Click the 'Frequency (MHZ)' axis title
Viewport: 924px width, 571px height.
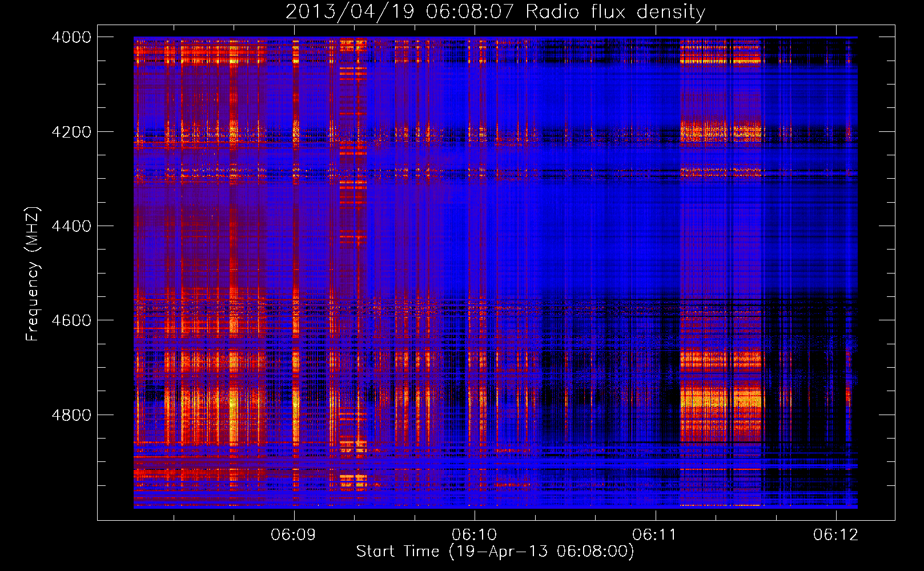(33, 274)
